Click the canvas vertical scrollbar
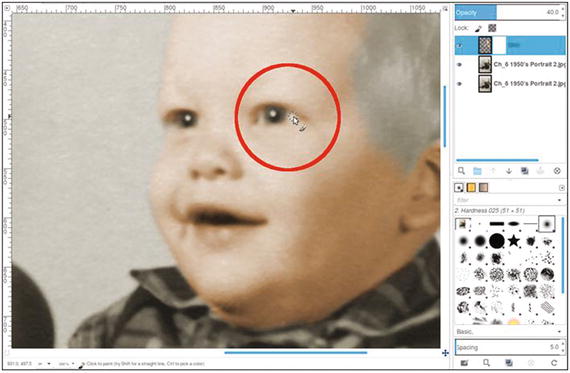 (x=445, y=116)
